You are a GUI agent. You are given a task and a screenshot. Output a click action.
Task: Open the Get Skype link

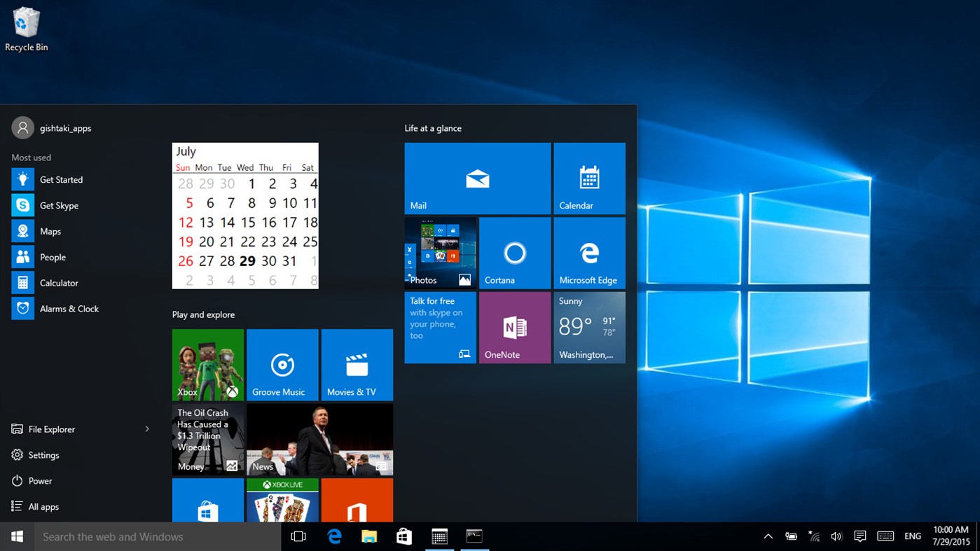[x=59, y=205]
